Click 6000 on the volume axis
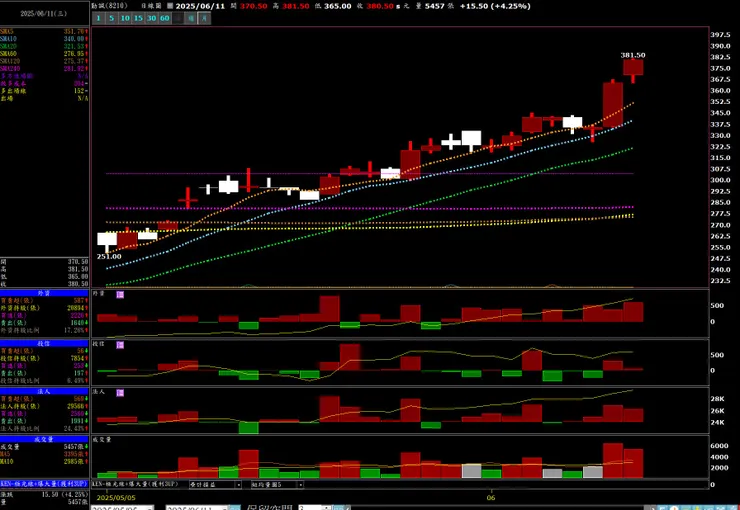Screen dimensions: 740x510 (719, 446)
